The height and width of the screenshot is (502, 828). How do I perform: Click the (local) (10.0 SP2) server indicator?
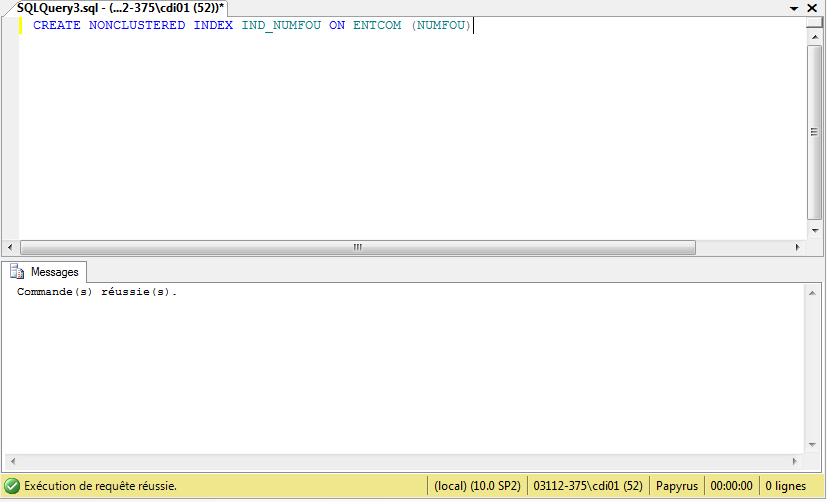tap(477, 486)
